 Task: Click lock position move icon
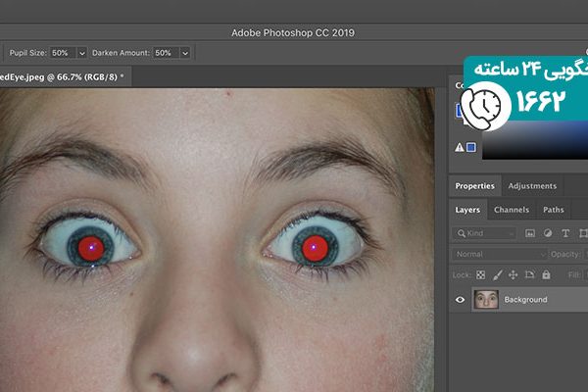click(513, 276)
